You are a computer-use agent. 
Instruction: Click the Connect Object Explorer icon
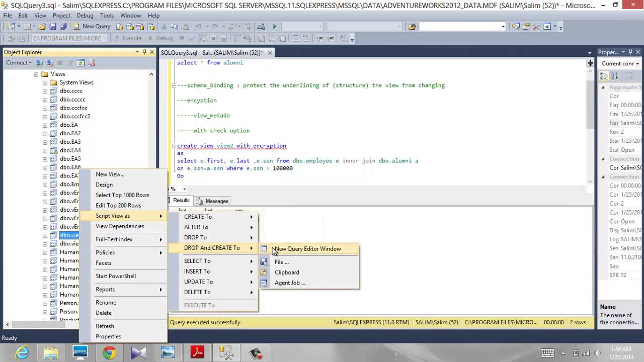click(40, 63)
